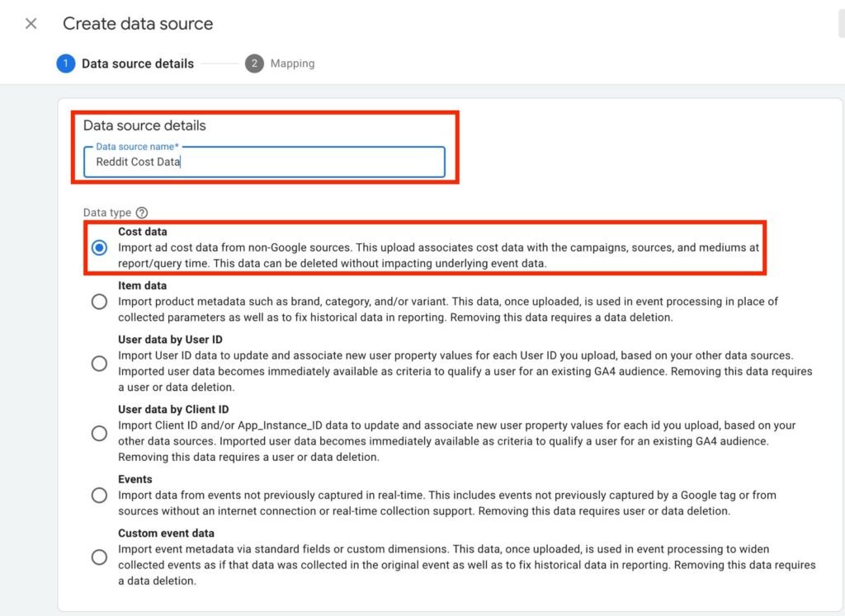Image resolution: width=845 pixels, height=616 pixels.
Task: Select the Item data option
Action: pyautogui.click(x=100, y=301)
